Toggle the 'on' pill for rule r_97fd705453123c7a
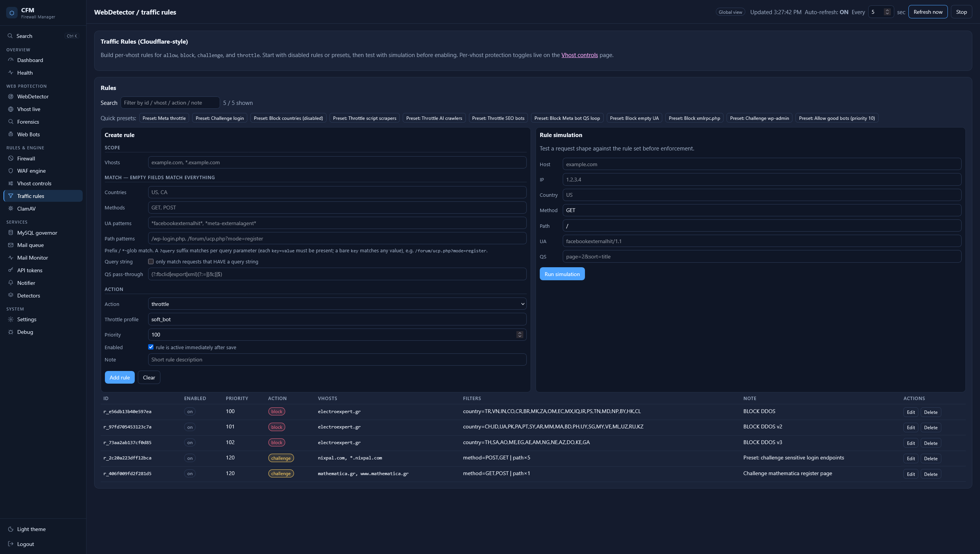 pyautogui.click(x=190, y=427)
